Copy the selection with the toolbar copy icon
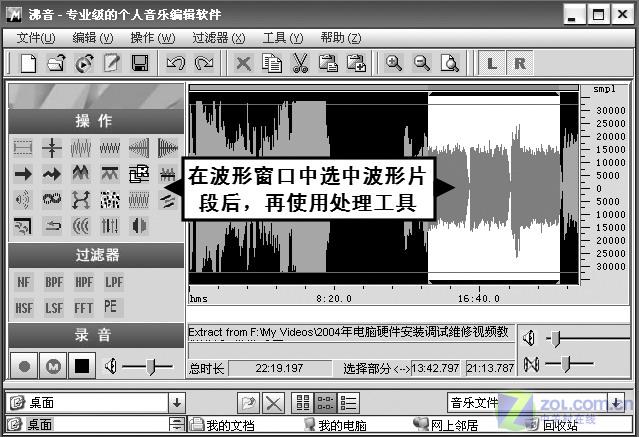 pyautogui.click(x=272, y=63)
